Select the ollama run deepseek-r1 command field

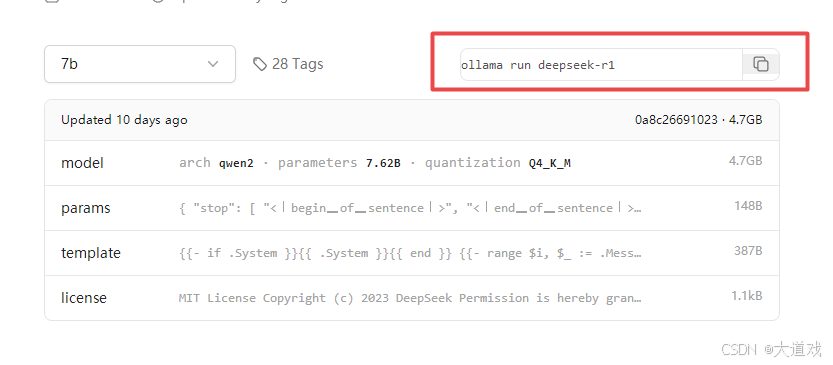(x=601, y=65)
